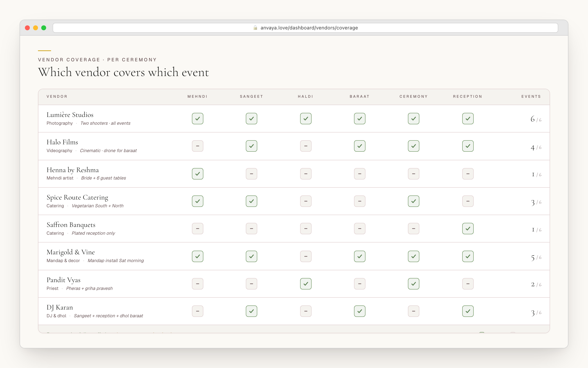Screen dimensions: 588x368
Task: Uncheck Lumière Studios Mehndi coverage
Action: pos(198,119)
